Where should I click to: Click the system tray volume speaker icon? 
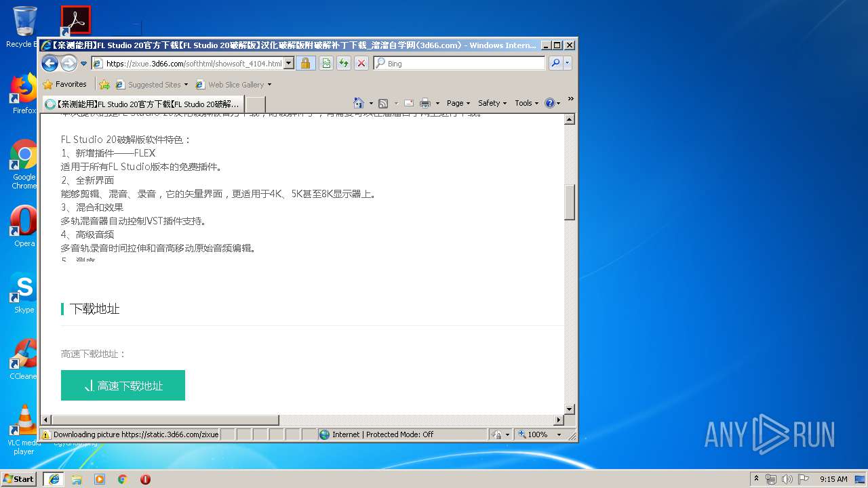pyautogui.click(x=787, y=479)
